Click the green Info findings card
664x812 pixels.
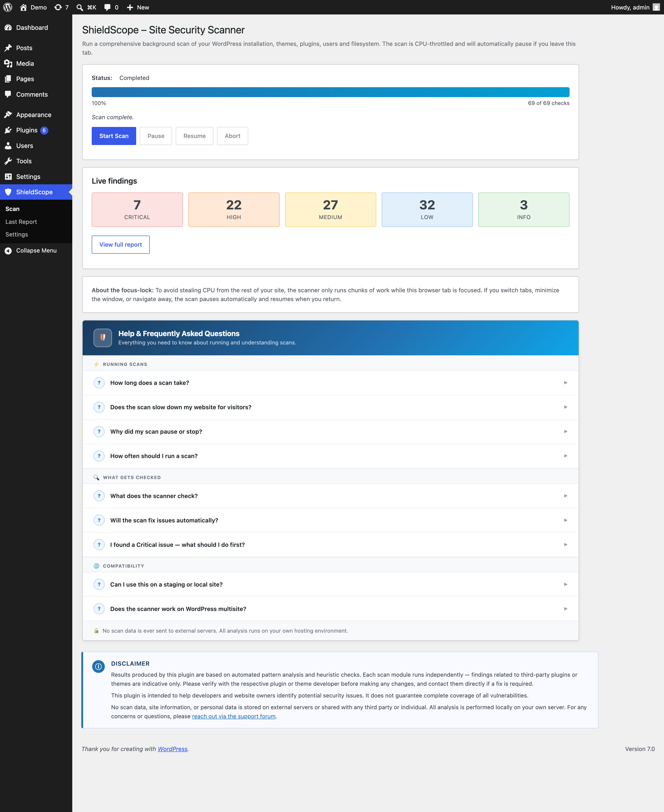(x=524, y=210)
